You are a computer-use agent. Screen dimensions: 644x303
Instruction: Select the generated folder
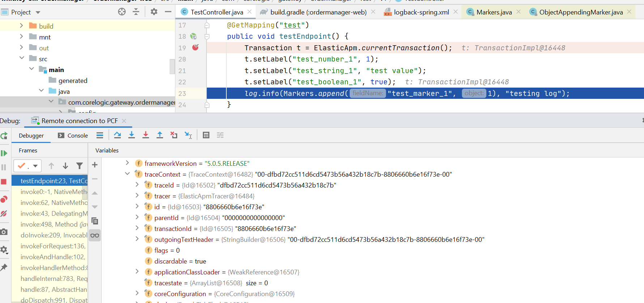tap(73, 80)
